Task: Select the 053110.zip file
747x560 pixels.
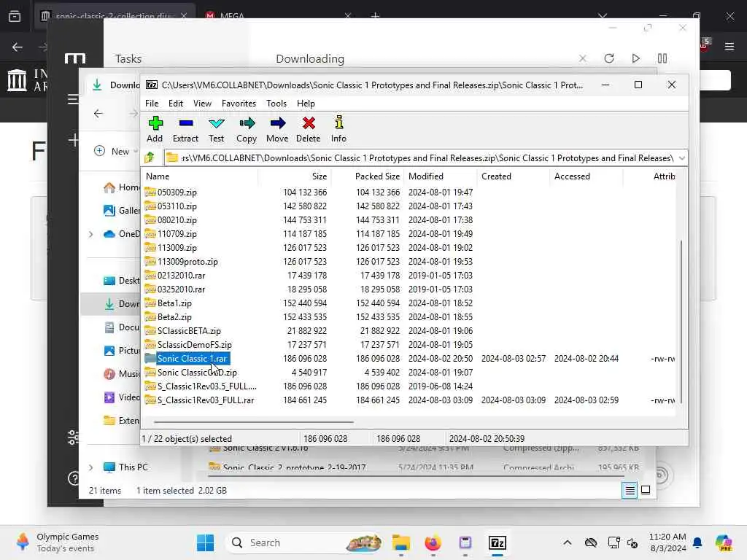Action: pyautogui.click(x=177, y=206)
